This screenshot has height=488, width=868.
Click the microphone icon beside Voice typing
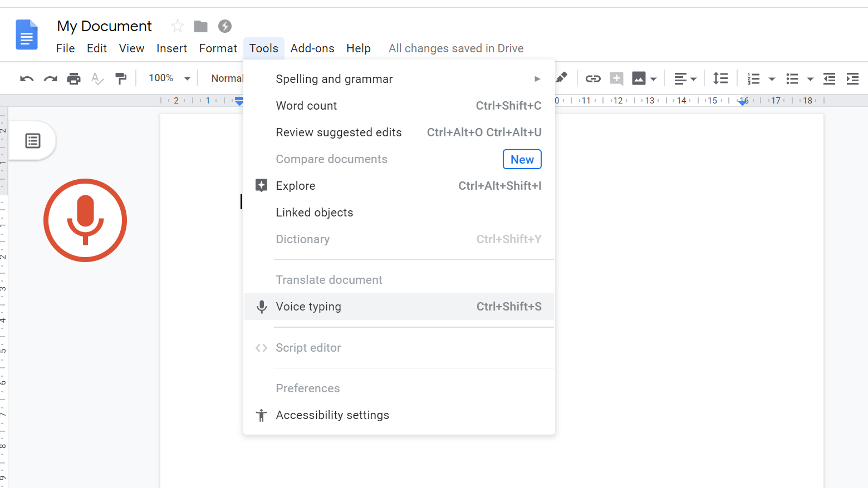(261, 307)
